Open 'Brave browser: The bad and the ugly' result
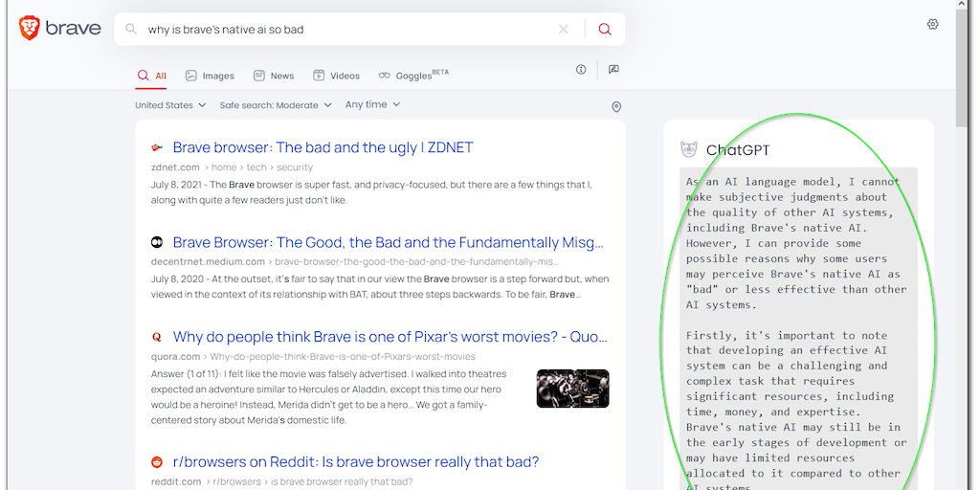 [323, 147]
